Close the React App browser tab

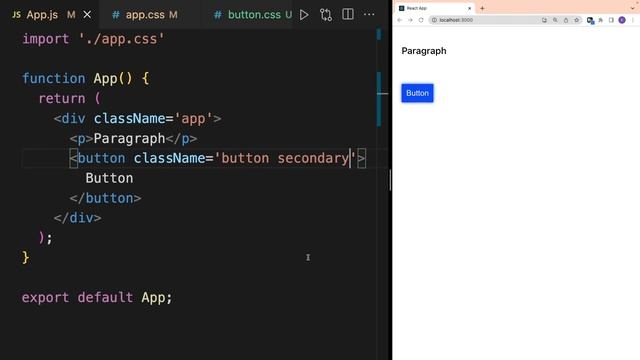[469, 8]
